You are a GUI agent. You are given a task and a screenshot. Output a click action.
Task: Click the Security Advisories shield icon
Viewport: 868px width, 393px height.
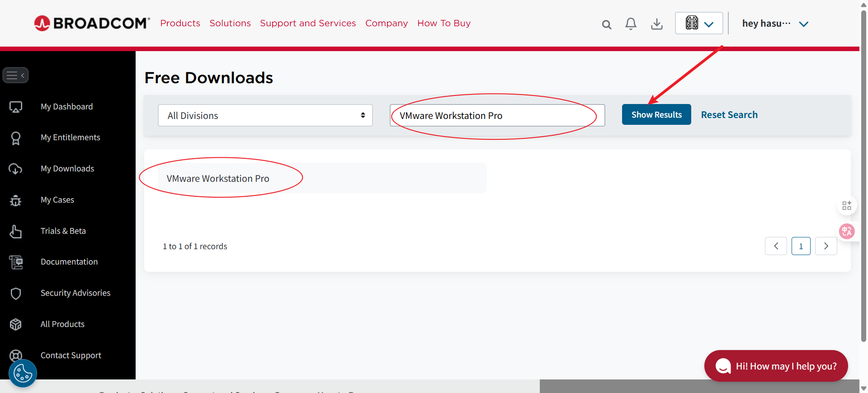pos(16,294)
